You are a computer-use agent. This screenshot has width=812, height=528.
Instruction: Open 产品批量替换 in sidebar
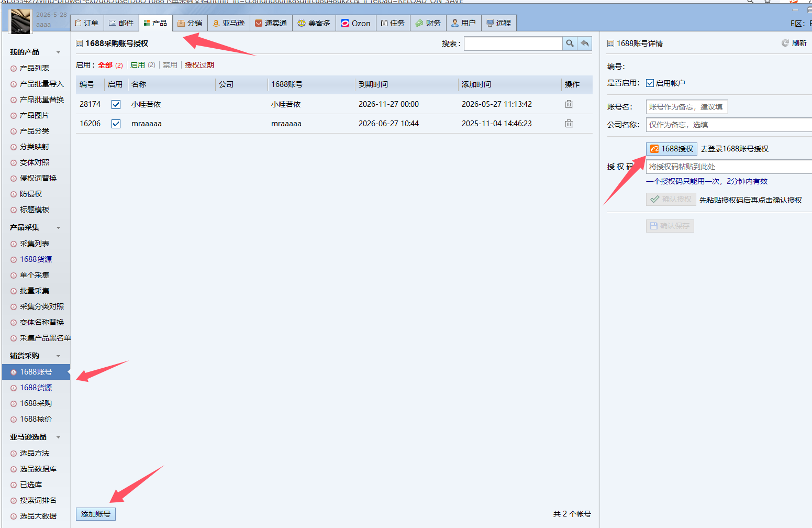(x=42, y=100)
